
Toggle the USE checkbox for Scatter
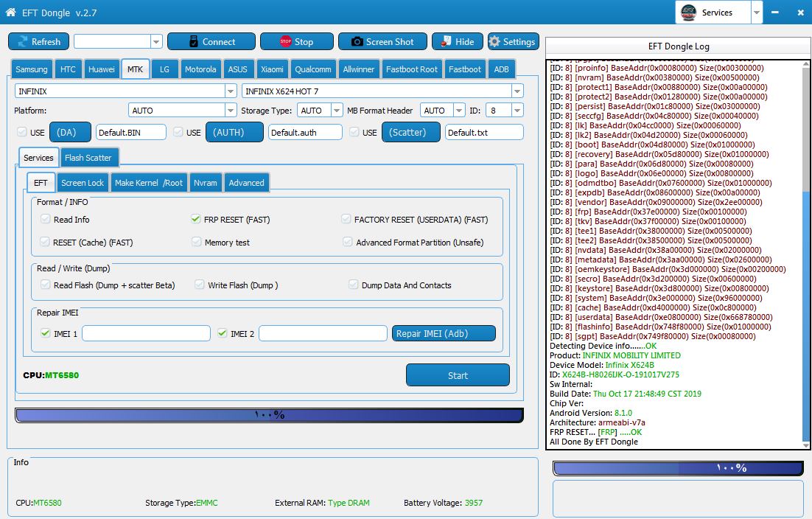[x=354, y=132]
